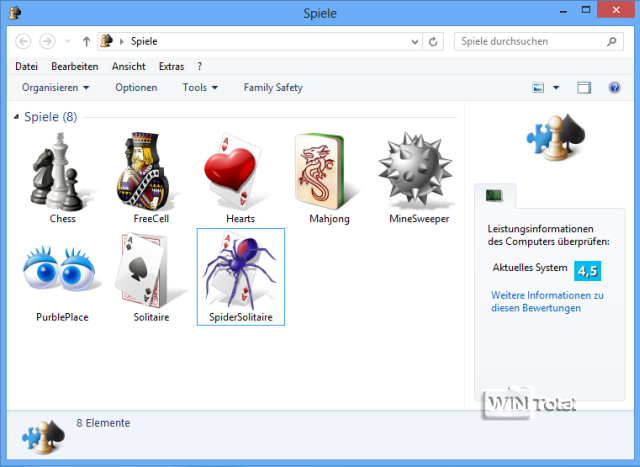Open Weitere Informationen zu diesen Bewertungen link
The width and height of the screenshot is (640, 467).
[x=547, y=301]
